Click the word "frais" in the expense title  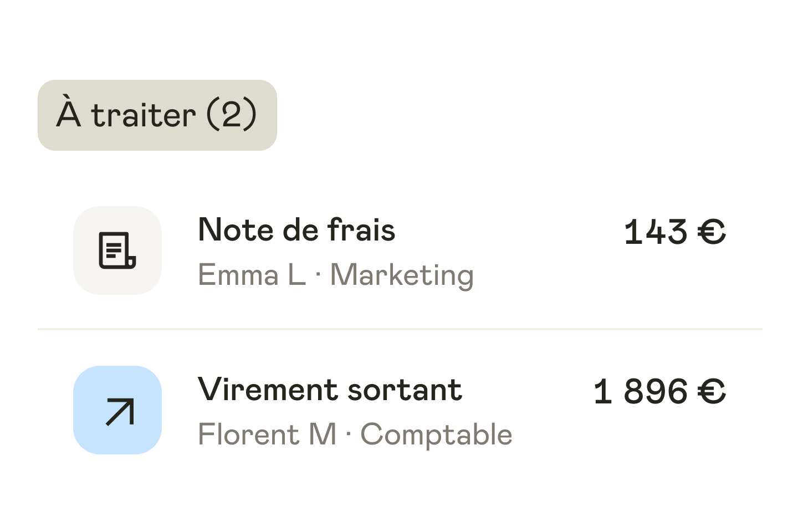[x=361, y=230]
